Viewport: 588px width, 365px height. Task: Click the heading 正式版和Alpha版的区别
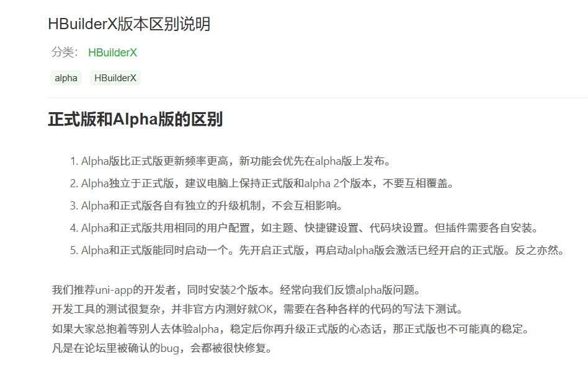point(135,120)
